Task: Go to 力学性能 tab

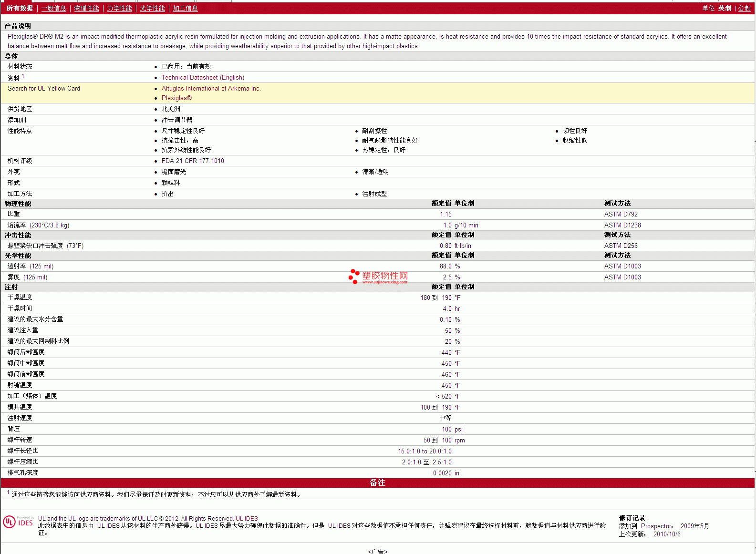Action: coord(119,9)
